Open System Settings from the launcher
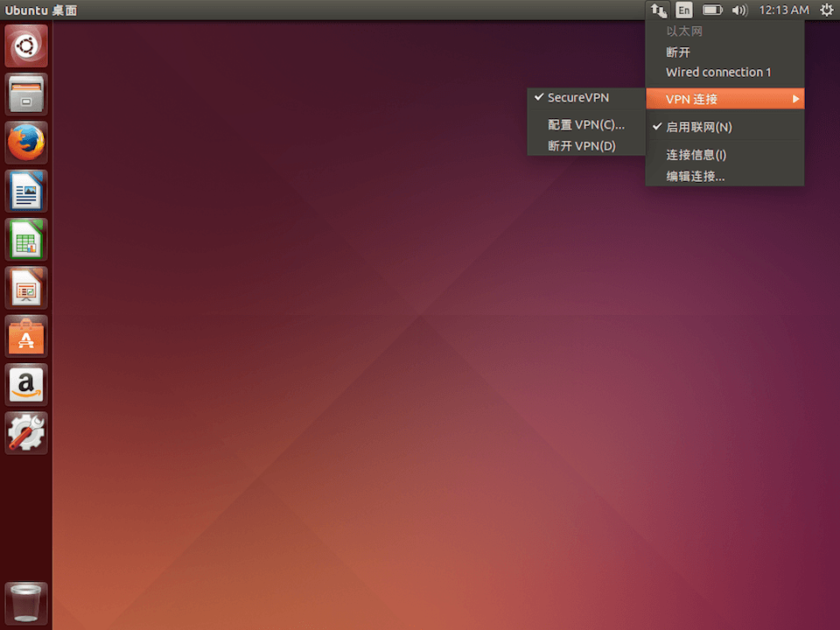The width and height of the screenshot is (840, 630). pyautogui.click(x=25, y=433)
